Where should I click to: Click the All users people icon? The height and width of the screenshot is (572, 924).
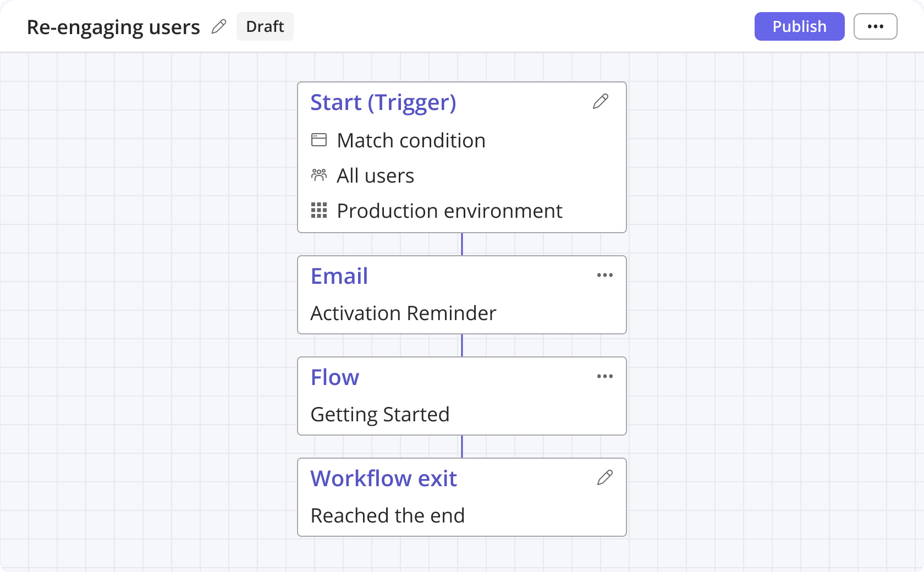[319, 175]
